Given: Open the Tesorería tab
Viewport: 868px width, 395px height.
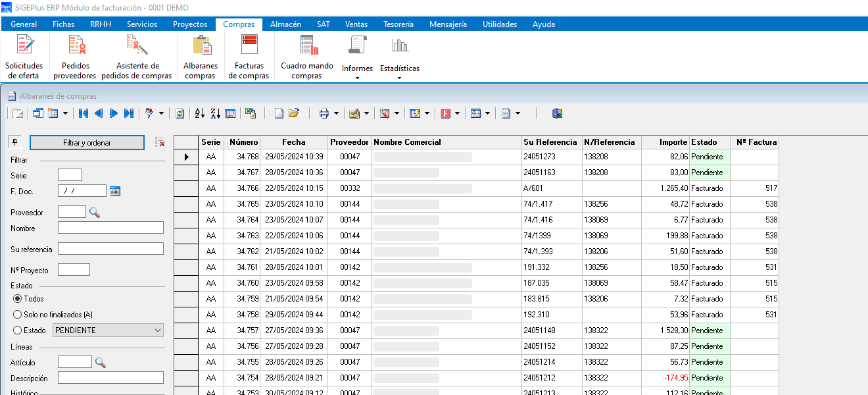Looking at the screenshot, I should coord(398,24).
